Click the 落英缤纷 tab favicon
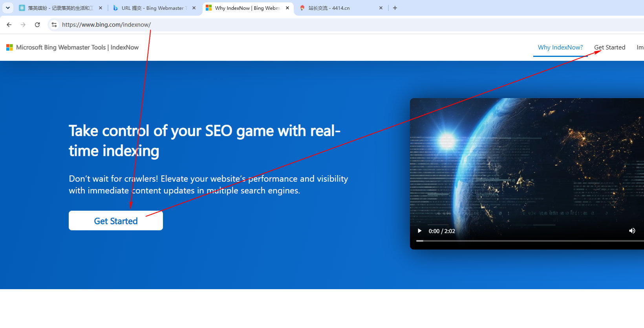Viewport: 644px width, 328px height. point(22,8)
